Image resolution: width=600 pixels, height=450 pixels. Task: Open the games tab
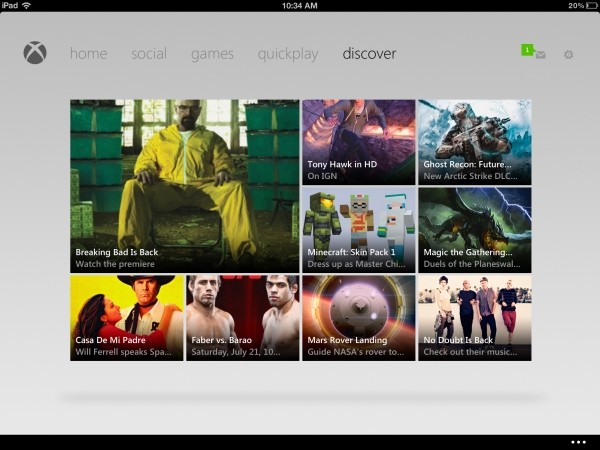(212, 54)
